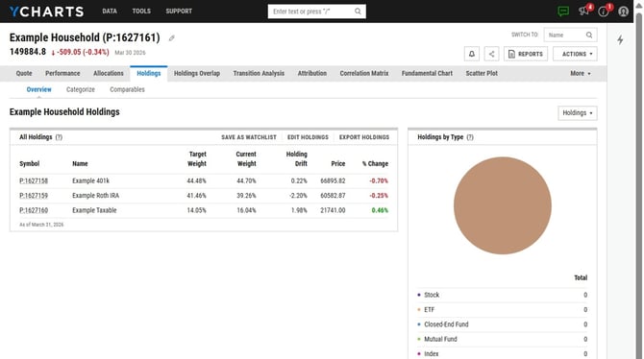Open the Holdings Overlap tab
Viewport: 644px width, 359px height.
pos(197,74)
